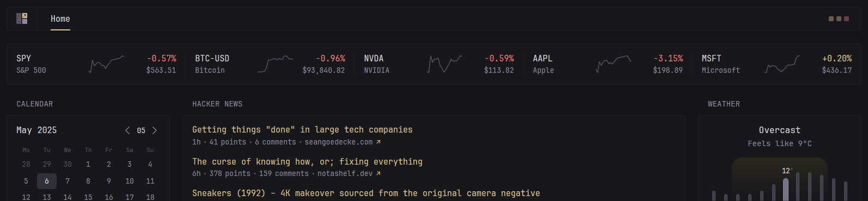Click the month number 05 selector

141,130
